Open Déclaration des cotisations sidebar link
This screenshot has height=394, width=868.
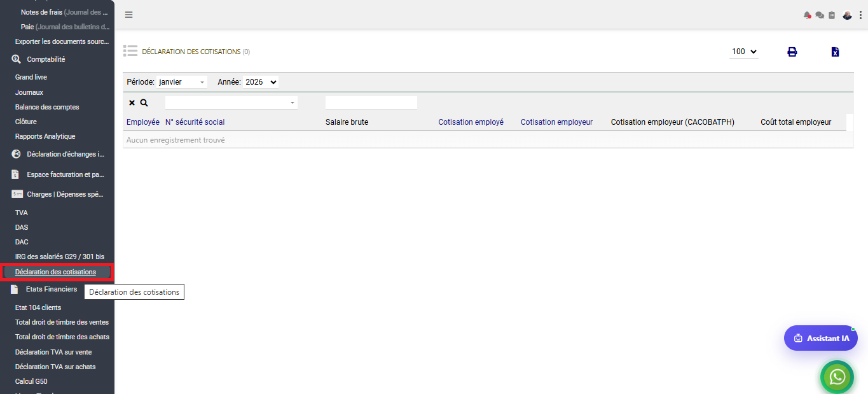[56, 272]
